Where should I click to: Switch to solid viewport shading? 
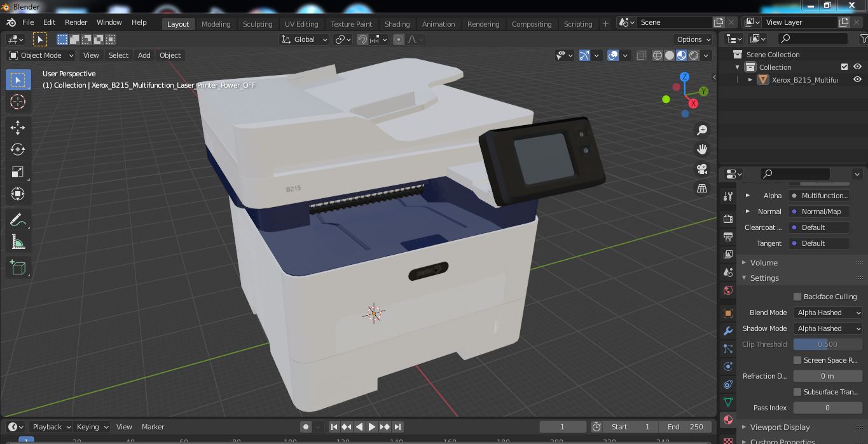[x=670, y=55]
